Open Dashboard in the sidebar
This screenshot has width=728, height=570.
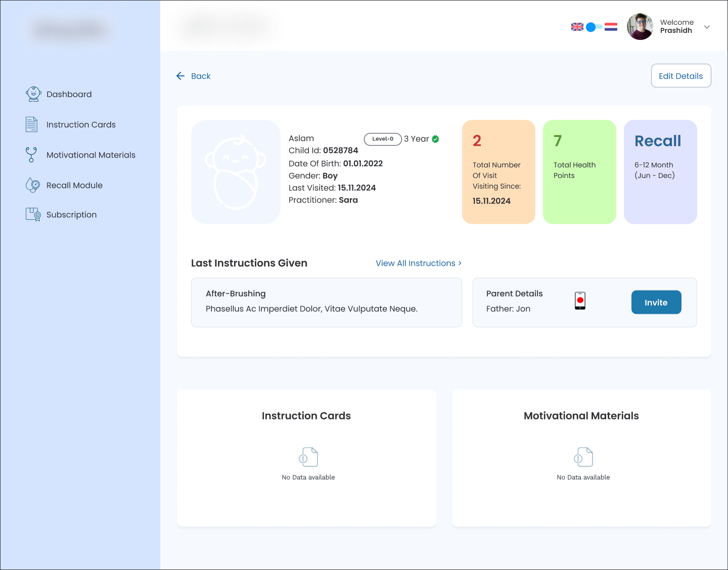coord(69,94)
